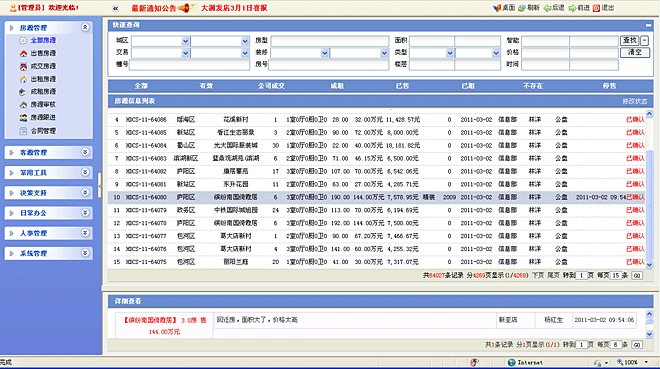Open 成交房源 sidebar item
660x369 pixels.
pos(43,66)
